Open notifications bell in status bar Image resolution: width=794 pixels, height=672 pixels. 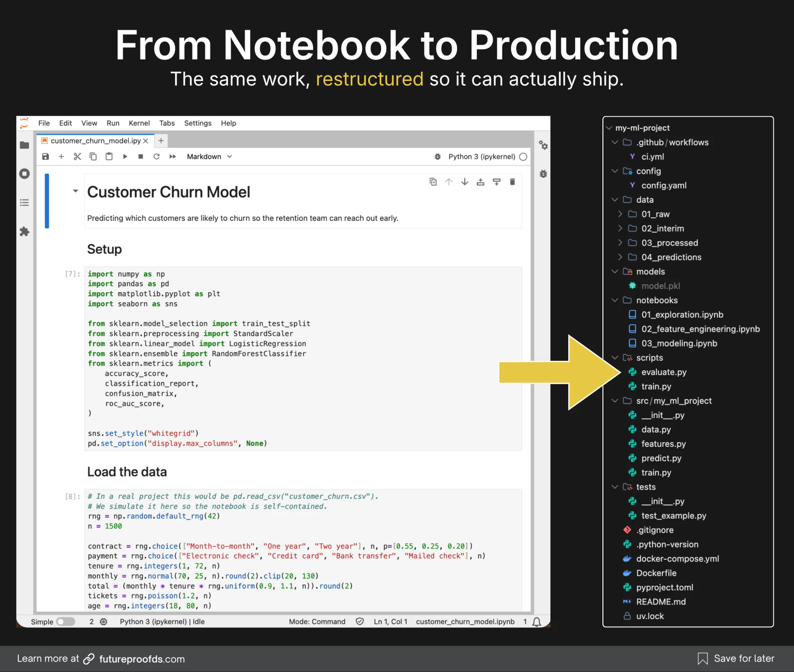[536, 622]
